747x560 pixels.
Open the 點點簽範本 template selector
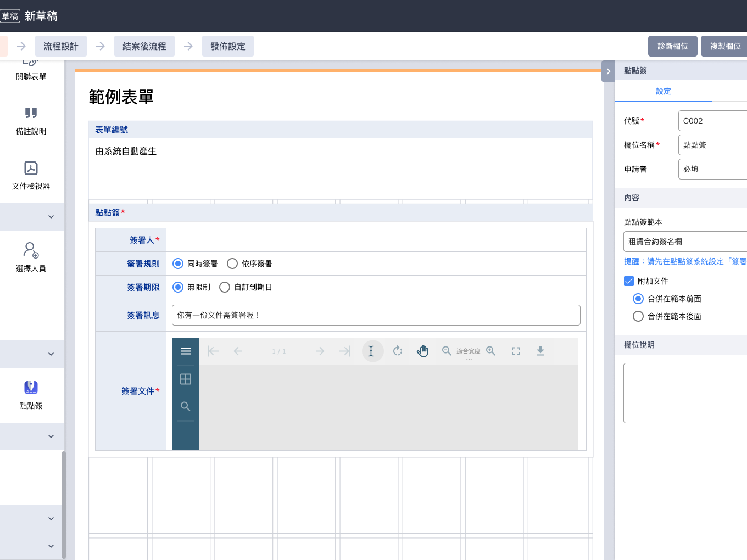click(x=685, y=242)
